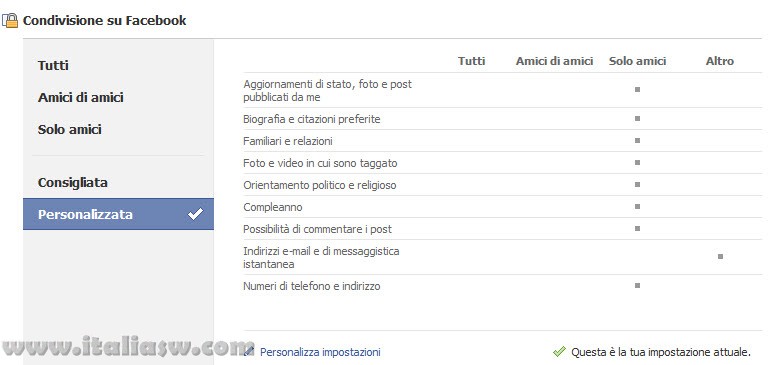Screen dimensions: 780x365
Task: Select the Solo amici preset in sidebar
Action: pyautogui.click(x=70, y=130)
